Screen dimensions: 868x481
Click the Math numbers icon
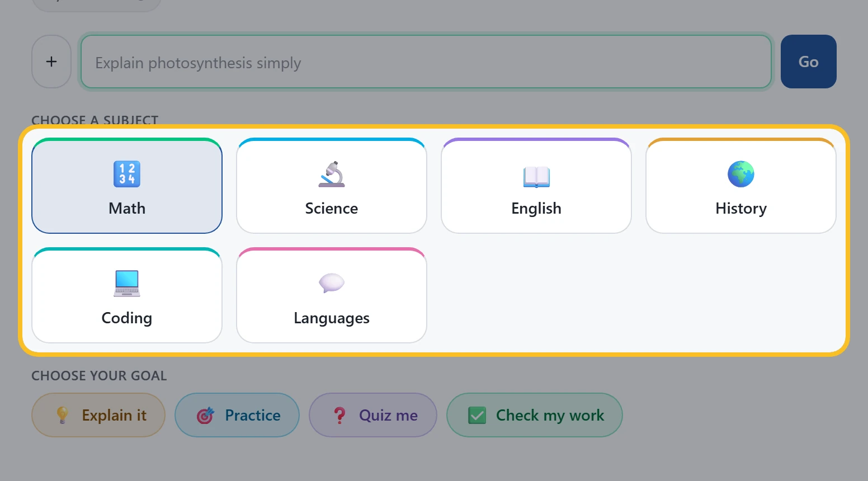[127, 174]
